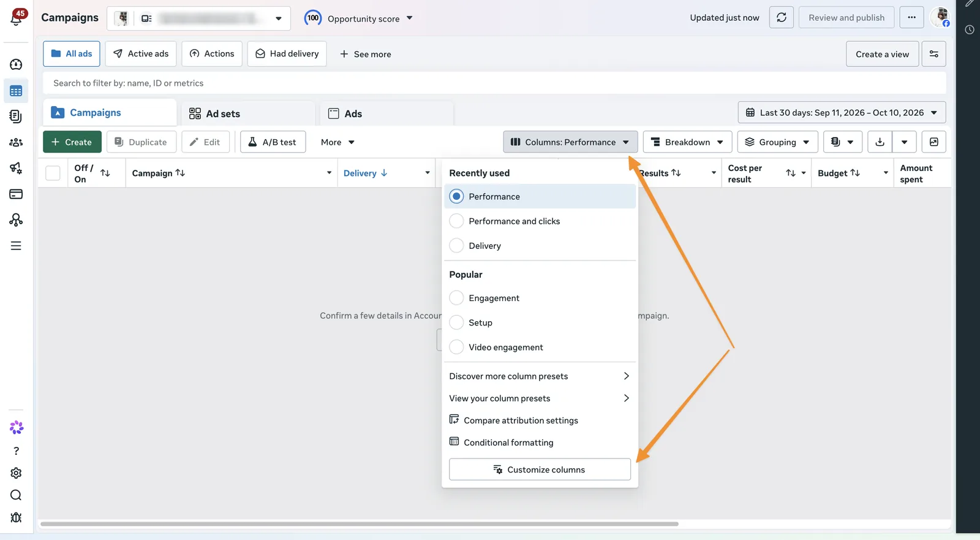
Task: Expand Discover more column presets
Action: pos(540,376)
